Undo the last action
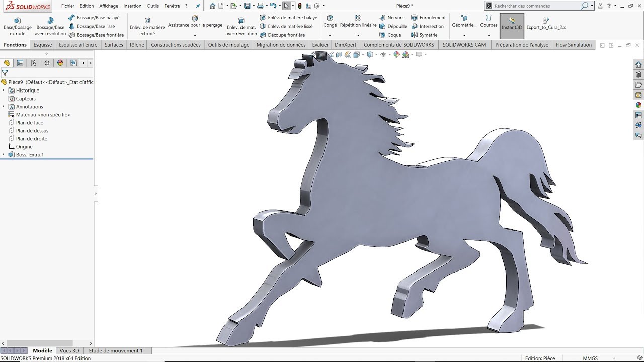 click(273, 6)
